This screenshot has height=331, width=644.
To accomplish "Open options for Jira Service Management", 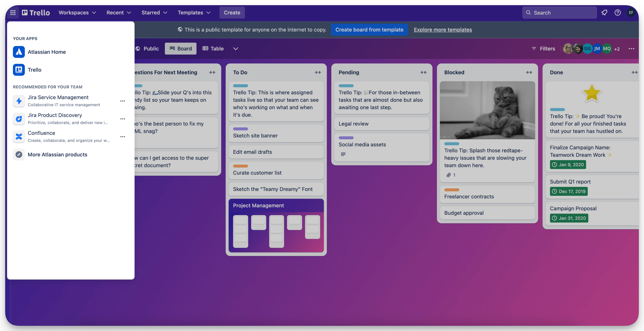I will tap(123, 101).
